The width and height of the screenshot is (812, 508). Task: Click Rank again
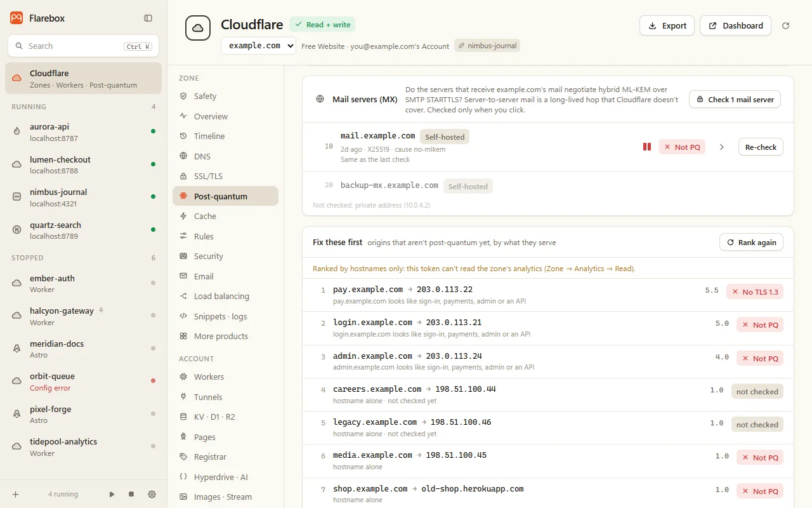pos(751,243)
